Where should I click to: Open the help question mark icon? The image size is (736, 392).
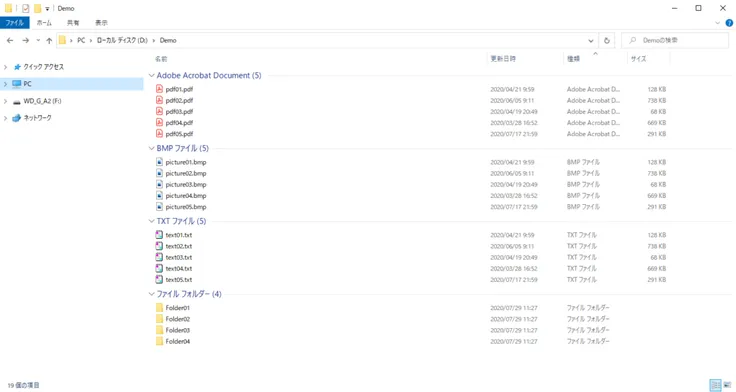point(729,23)
